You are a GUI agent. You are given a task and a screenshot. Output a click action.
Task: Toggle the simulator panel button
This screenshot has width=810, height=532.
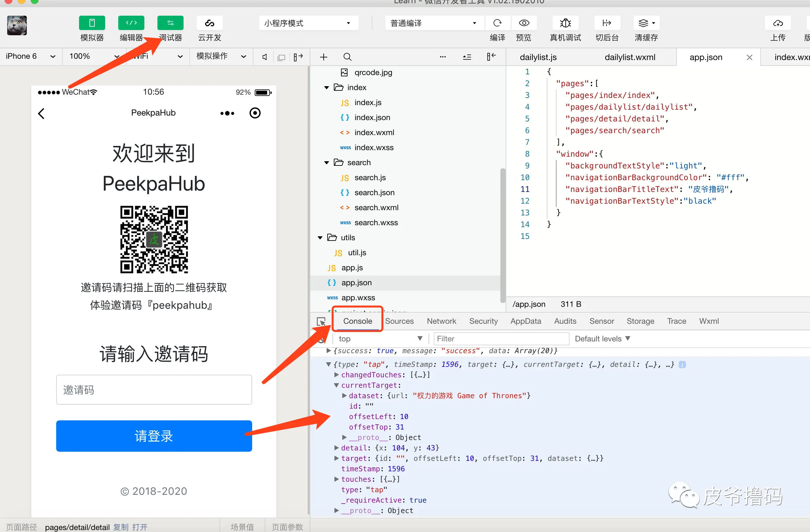[92, 23]
